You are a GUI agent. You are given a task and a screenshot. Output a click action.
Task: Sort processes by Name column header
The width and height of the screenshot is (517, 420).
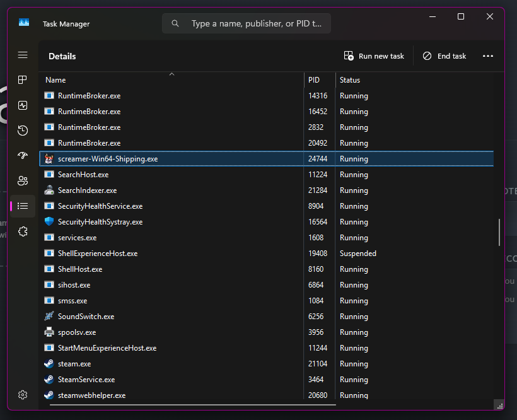[x=55, y=80]
